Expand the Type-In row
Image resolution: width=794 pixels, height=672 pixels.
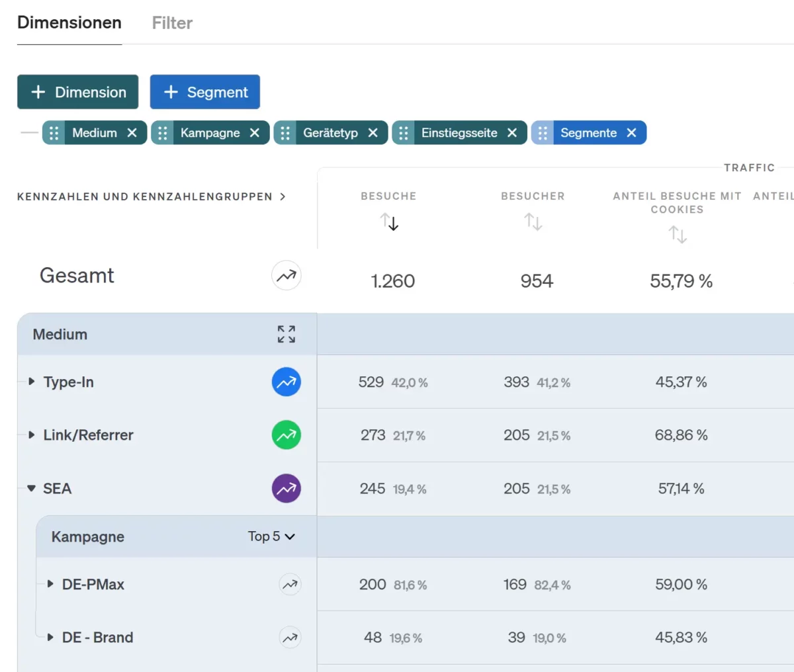click(x=31, y=382)
